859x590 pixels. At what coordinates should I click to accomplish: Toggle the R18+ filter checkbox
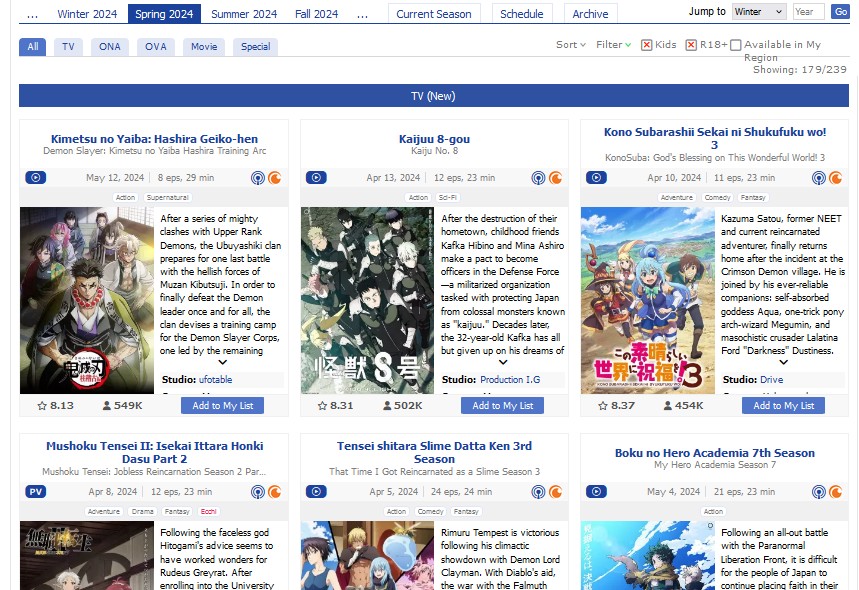point(691,45)
